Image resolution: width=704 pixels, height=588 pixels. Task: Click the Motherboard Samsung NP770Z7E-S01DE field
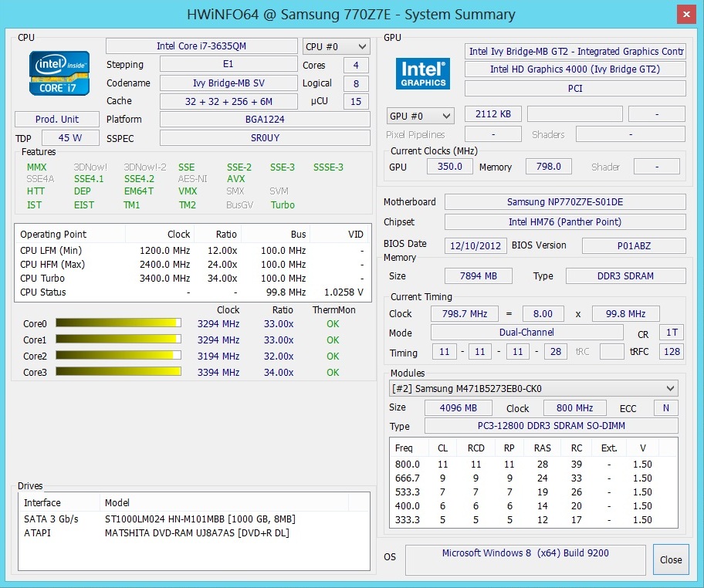pyautogui.click(x=565, y=202)
